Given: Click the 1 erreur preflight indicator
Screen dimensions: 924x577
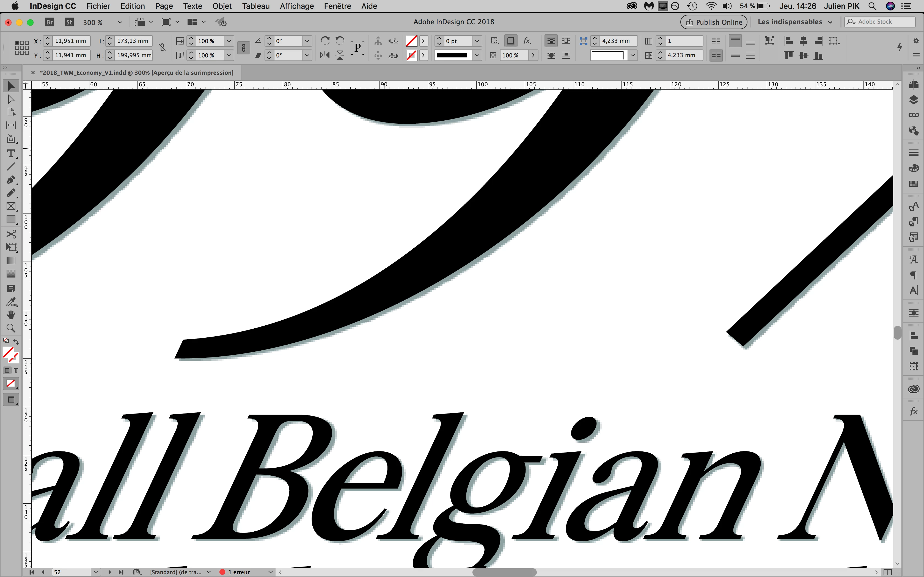Looking at the screenshot, I should pos(239,572).
